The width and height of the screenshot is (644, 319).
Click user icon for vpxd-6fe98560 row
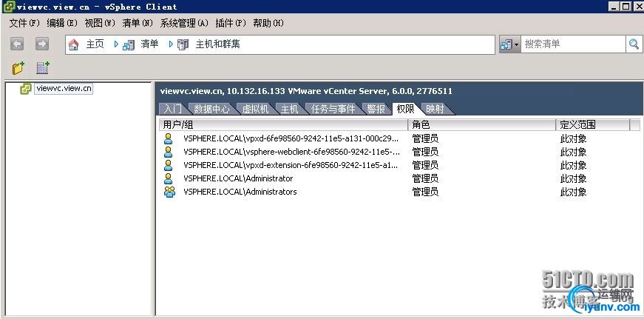click(x=169, y=138)
